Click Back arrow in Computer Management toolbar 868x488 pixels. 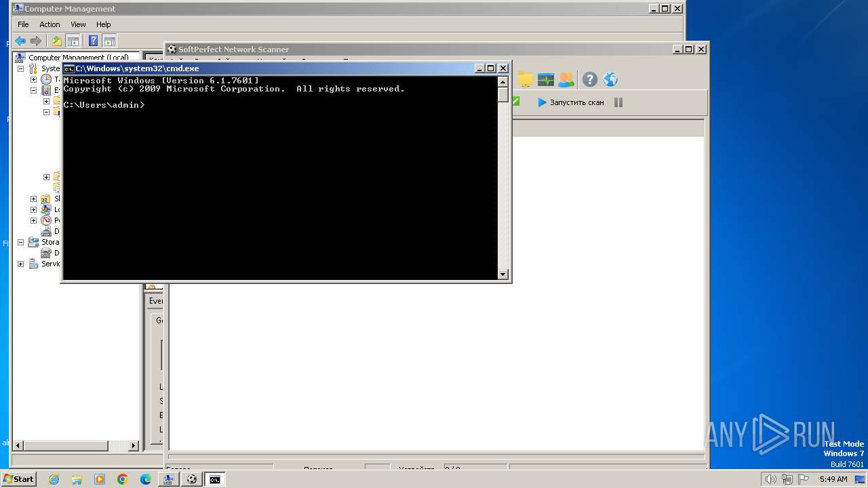click(20, 41)
